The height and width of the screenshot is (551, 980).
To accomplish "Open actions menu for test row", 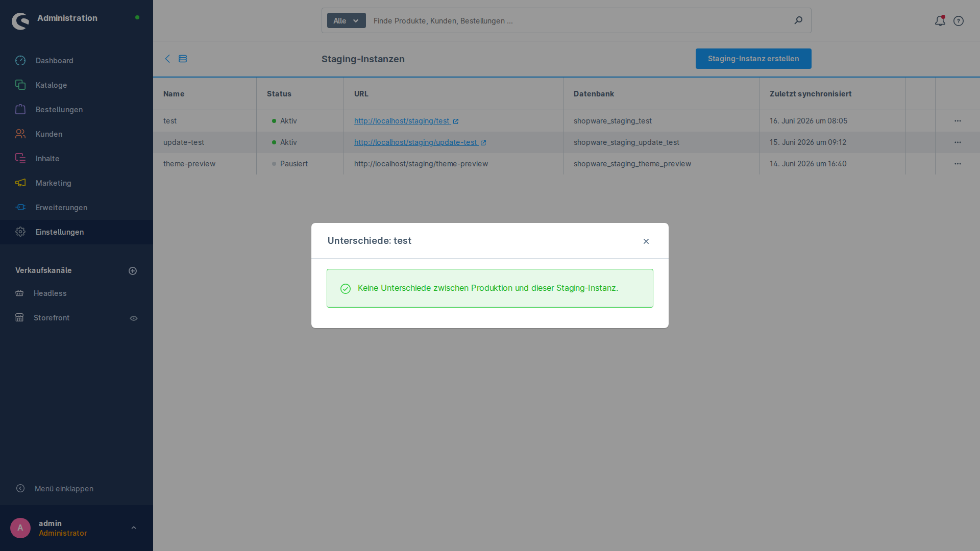I will [958, 121].
